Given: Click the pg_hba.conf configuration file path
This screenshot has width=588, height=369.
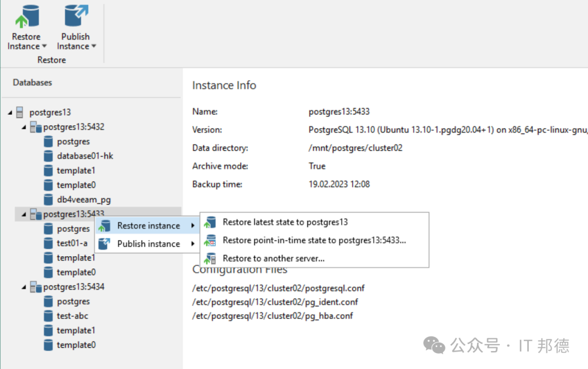Looking at the screenshot, I should point(272,316).
